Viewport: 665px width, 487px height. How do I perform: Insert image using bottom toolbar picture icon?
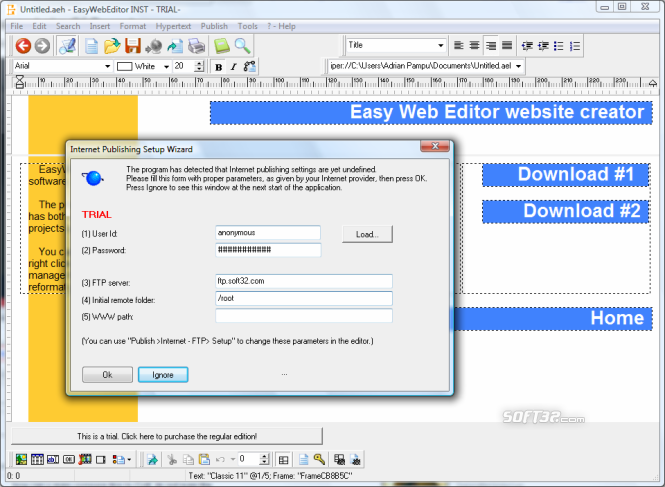(21, 459)
